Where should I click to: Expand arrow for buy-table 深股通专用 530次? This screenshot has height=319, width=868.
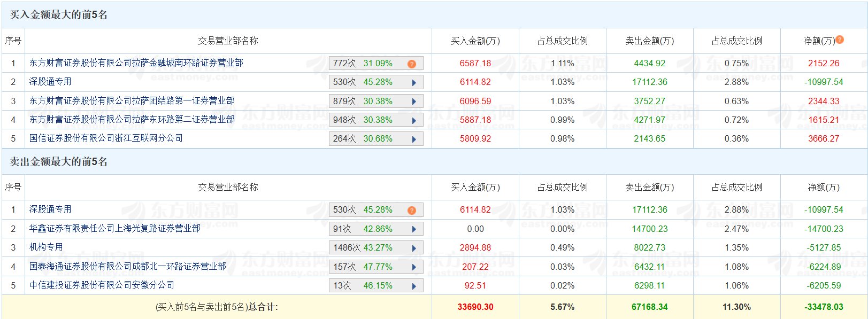coord(414,83)
